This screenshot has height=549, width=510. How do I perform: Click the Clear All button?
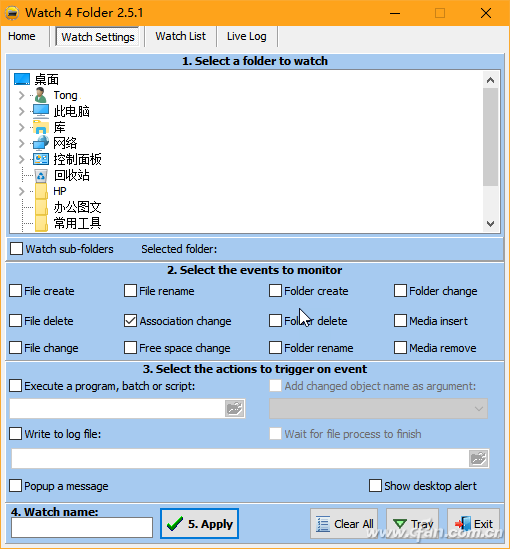pyautogui.click(x=344, y=524)
